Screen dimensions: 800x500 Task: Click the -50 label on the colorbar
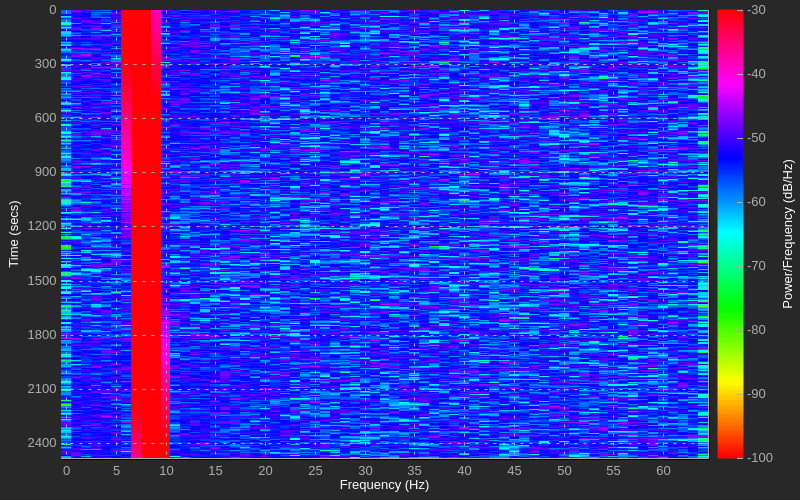(756, 138)
